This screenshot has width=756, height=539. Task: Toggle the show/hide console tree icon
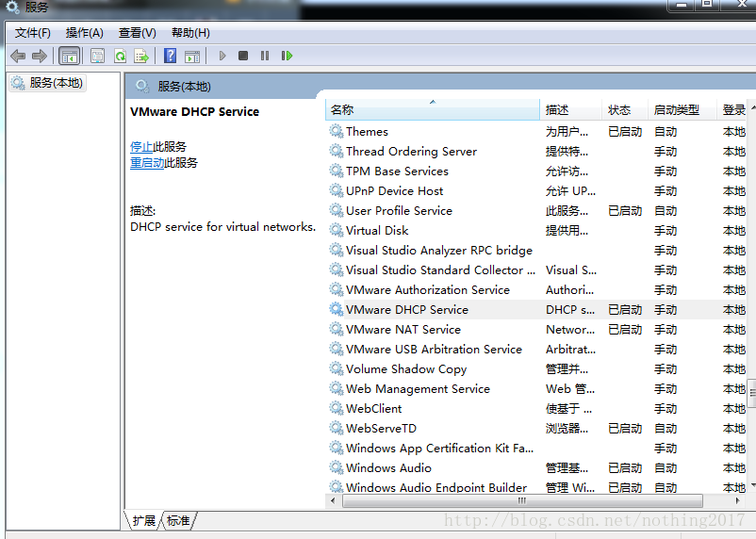[x=69, y=56]
